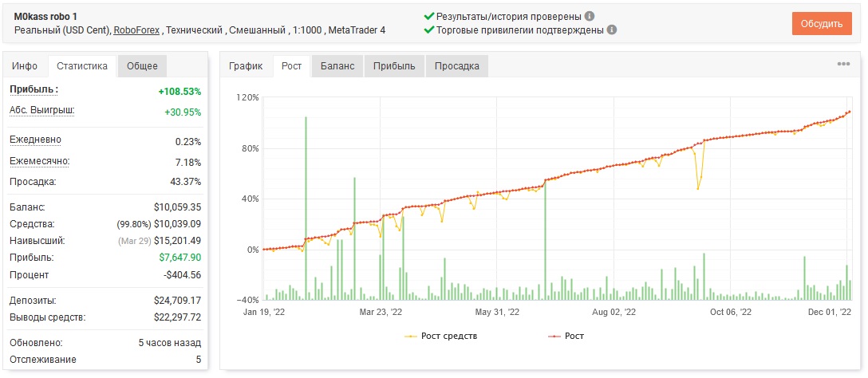The width and height of the screenshot is (868, 378).
Task: Click the last red growth point on chart
Action: [849, 112]
